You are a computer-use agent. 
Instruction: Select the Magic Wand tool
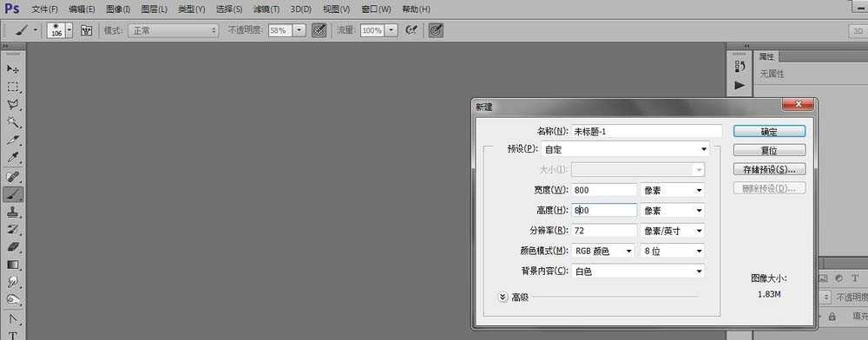[13, 122]
